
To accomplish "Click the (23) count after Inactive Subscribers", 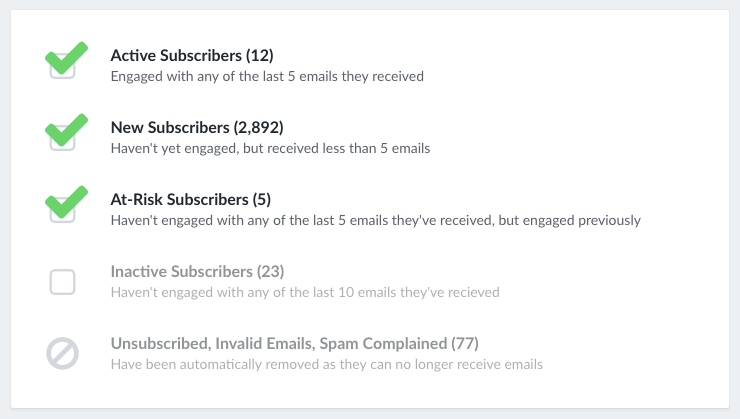I will 270,272.
